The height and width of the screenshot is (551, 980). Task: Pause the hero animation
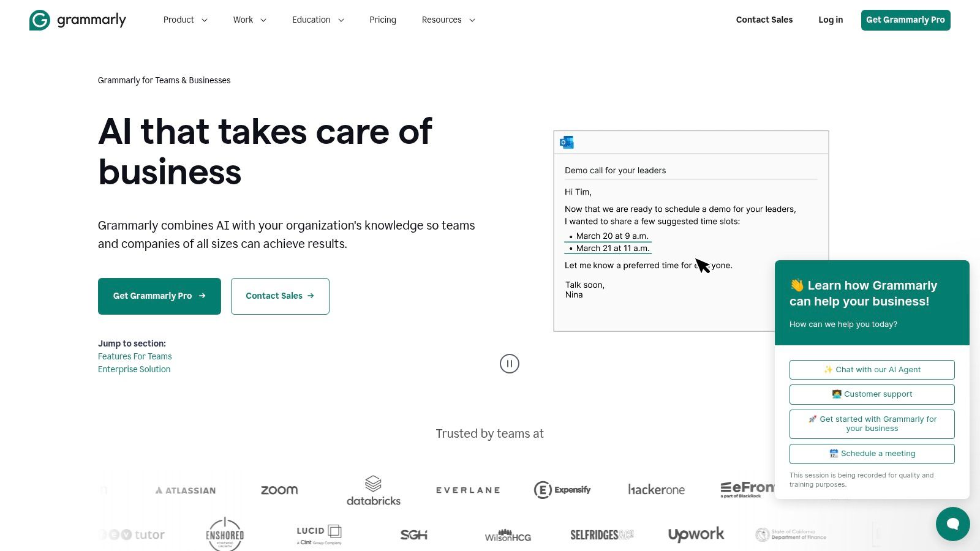pos(510,364)
